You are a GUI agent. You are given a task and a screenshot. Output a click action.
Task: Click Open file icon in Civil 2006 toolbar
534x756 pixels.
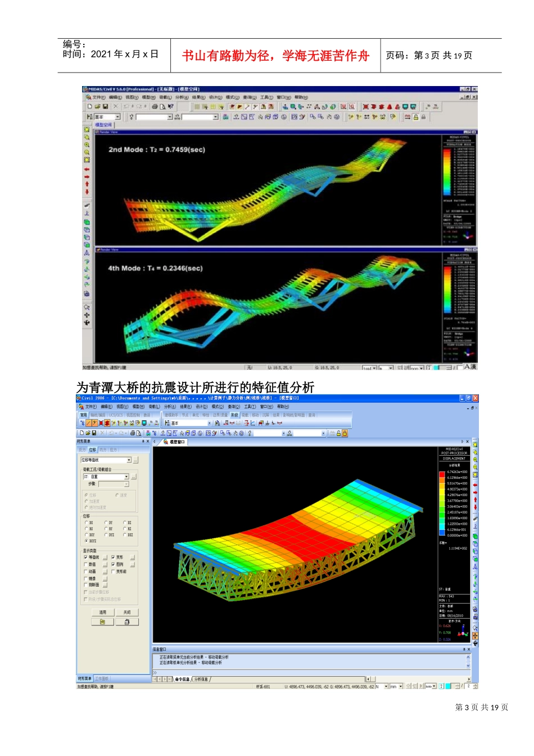pyautogui.click(x=88, y=433)
